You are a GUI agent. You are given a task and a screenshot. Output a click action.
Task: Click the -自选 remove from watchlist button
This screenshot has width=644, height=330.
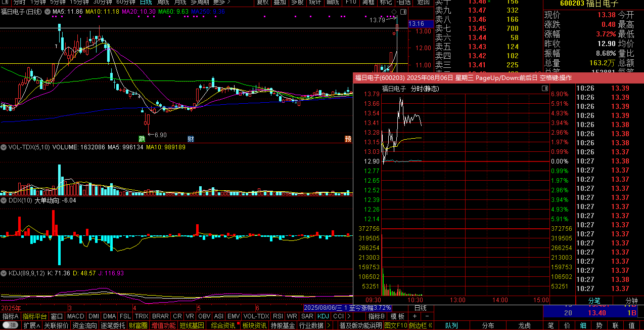pos(403,2)
